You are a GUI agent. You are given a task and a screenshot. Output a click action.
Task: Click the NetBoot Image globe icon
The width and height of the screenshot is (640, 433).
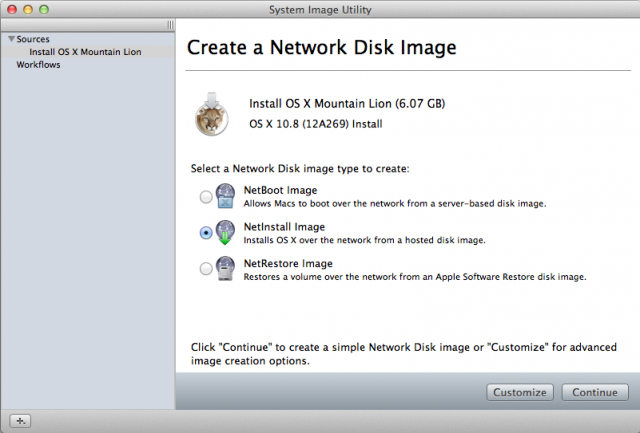(225, 196)
